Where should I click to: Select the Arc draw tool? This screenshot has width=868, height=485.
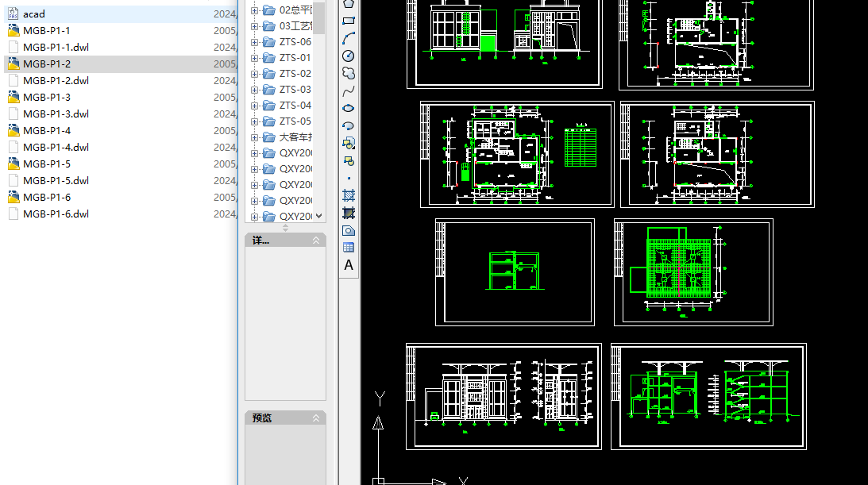tap(348, 38)
